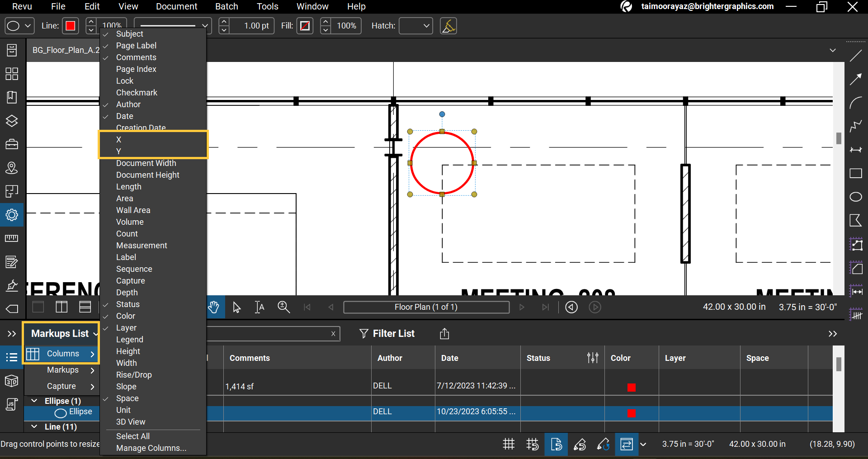Open the Layers panel icon
Viewport: 868px width, 459px height.
click(12, 121)
